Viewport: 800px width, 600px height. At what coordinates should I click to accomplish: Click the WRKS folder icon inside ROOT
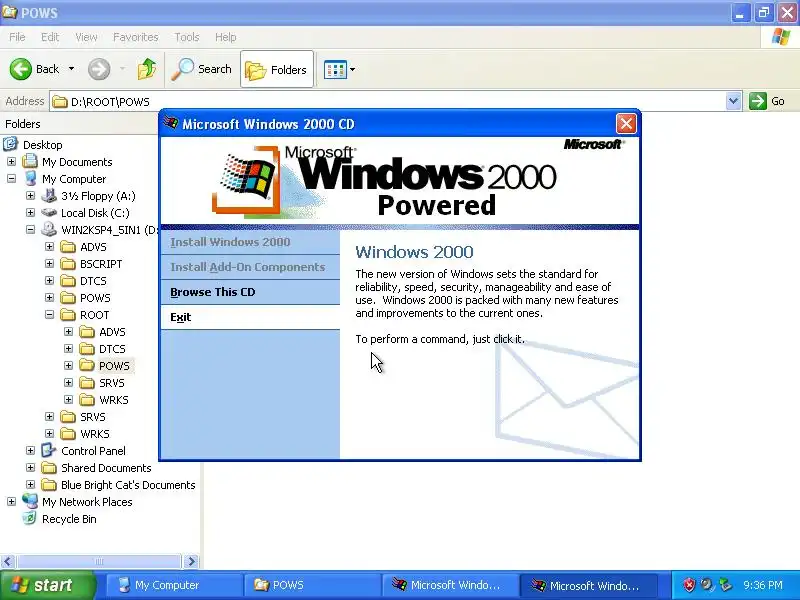[87, 399]
